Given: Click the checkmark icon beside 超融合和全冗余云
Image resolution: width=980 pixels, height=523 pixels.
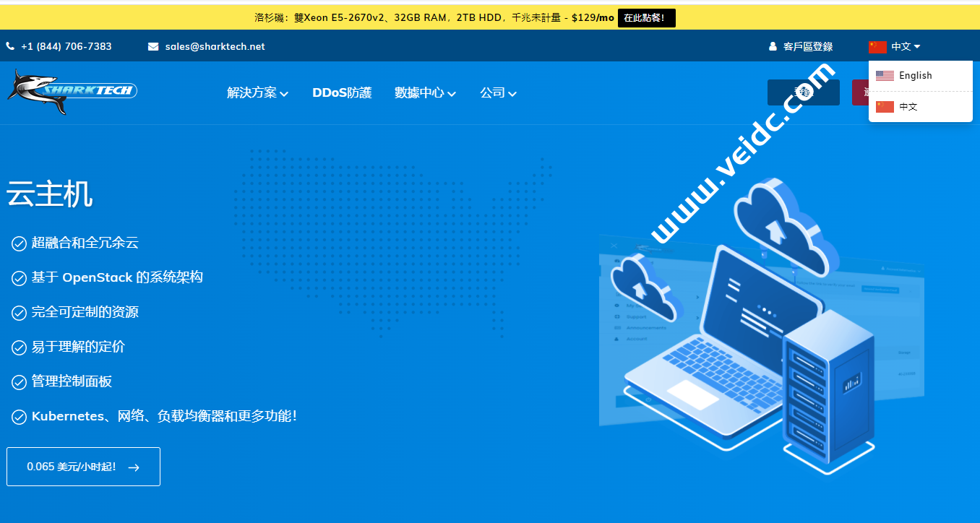Looking at the screenshot, I should click(x=19, y=243).
